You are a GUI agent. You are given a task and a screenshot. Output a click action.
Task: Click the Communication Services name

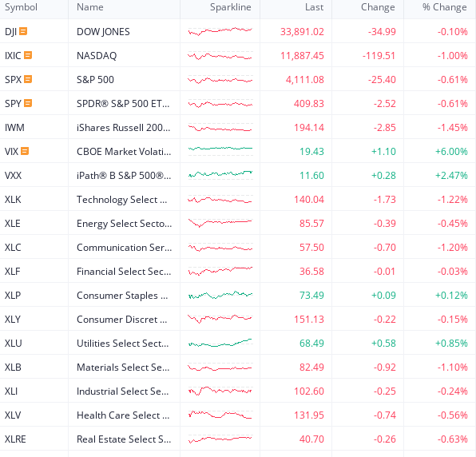coord(124,248)
